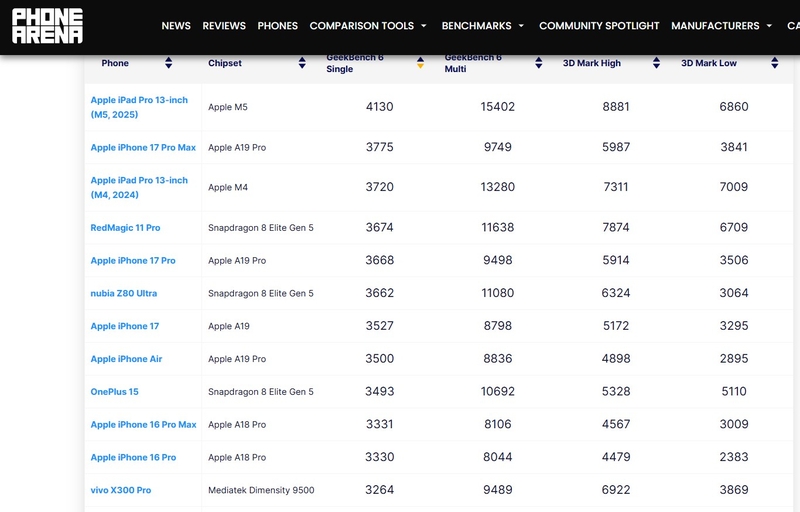The width and height of the screenshot is (800, 512).
Task: Expand the Benchmarks dropdown
Action: [x=483, y=25]
